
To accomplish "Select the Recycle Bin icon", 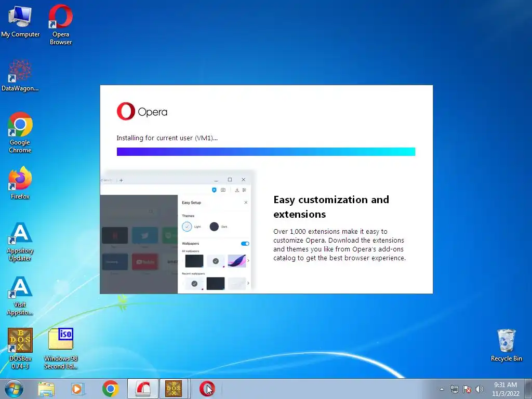I will (506, 345).
